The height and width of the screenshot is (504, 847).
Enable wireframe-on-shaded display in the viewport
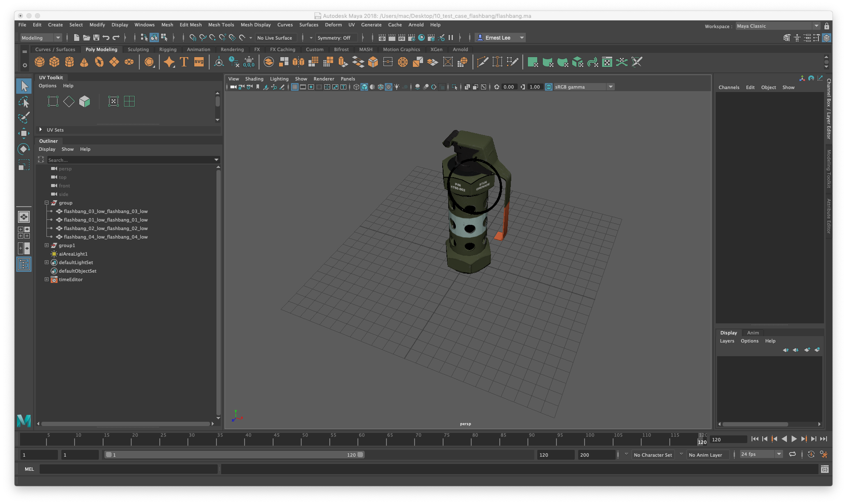pos(380,87)
